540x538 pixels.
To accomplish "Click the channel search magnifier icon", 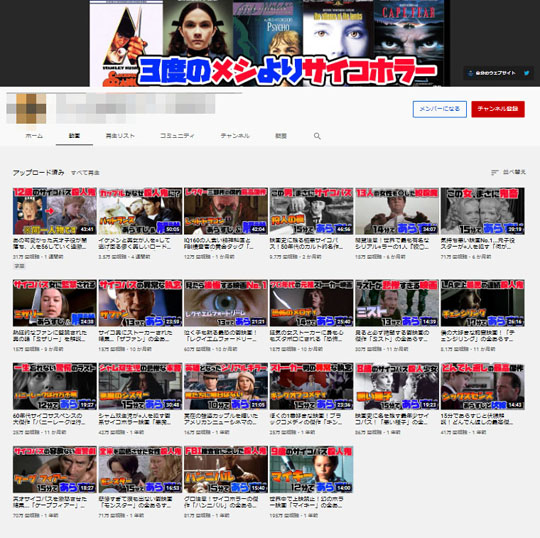I will click(x=317, y=136).
